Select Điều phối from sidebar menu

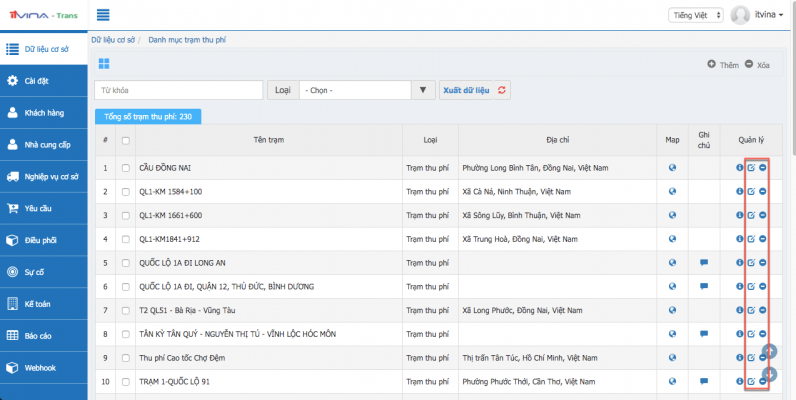tap(43, 240)
